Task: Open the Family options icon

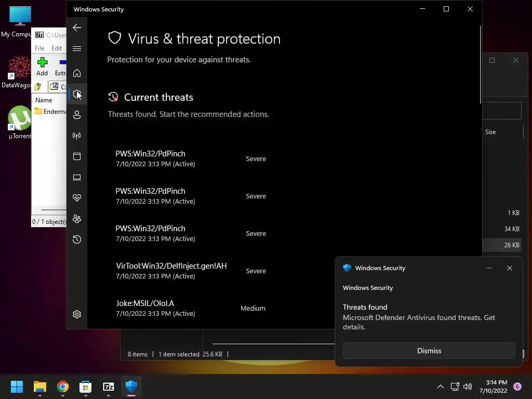Action: 77,219
